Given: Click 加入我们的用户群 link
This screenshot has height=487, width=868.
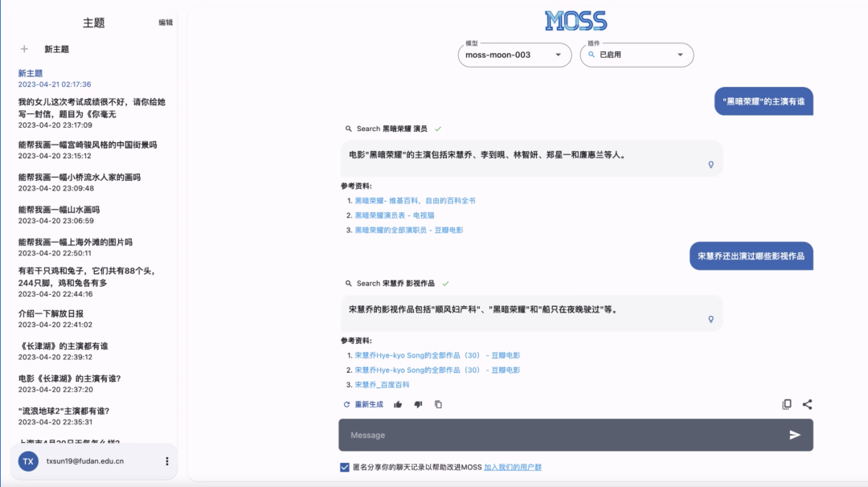Looking at the screenshot, I should point(513,467).
